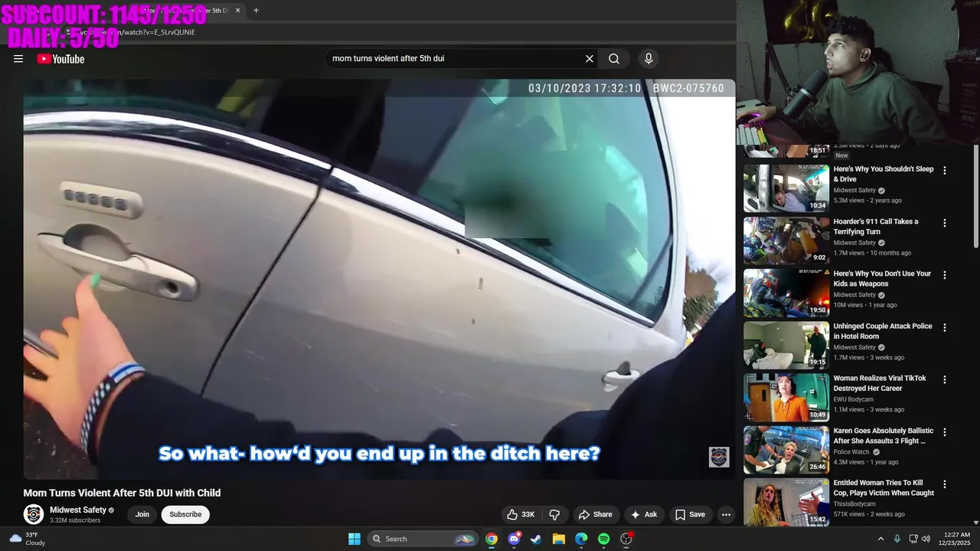Open volume control speaker icon

click(926, 539)
